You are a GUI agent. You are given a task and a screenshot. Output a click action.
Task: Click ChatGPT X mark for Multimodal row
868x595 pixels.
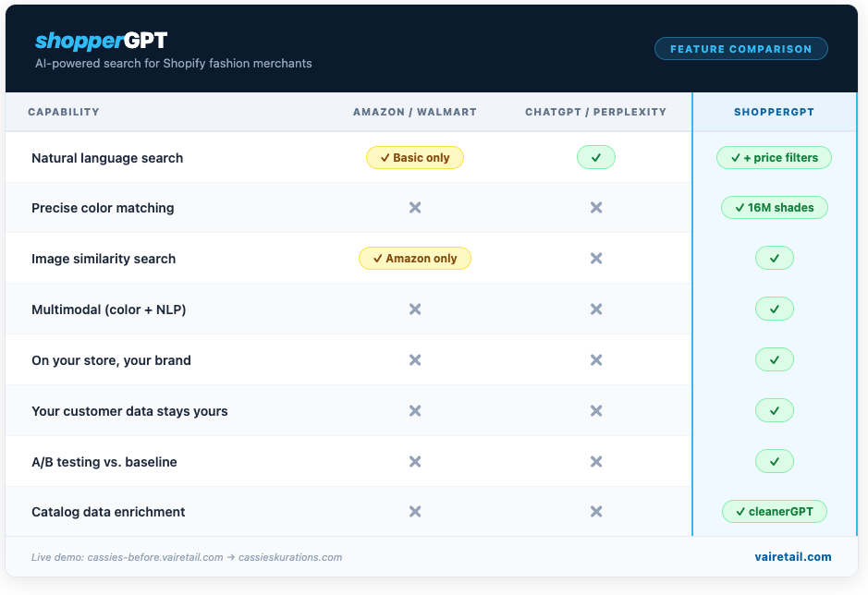click(596, 309)
